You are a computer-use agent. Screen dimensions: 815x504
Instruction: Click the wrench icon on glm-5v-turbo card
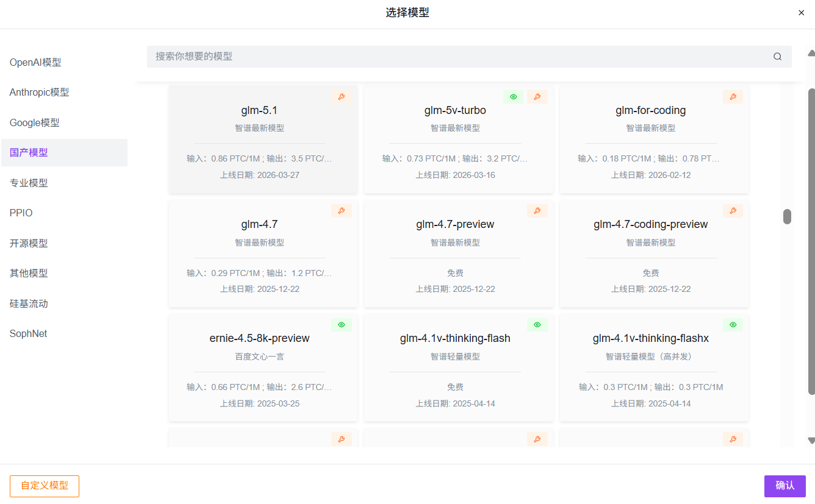[x=537, y=96]
